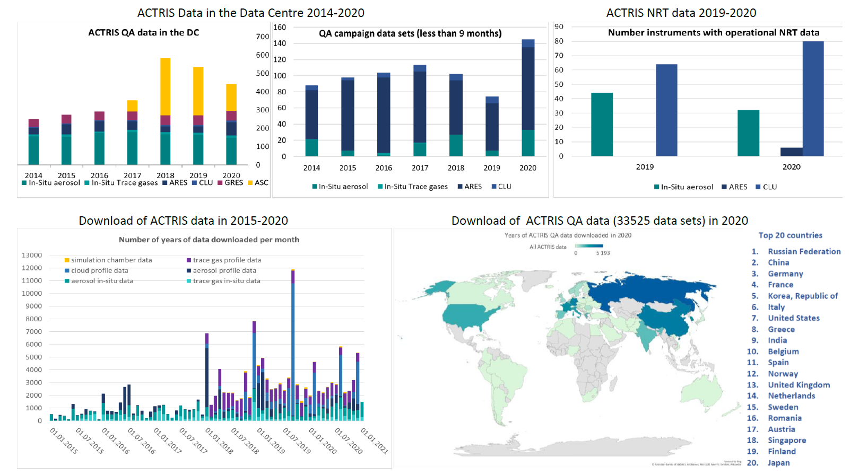
Task: Click the 'Top 20 countries' heading
Action: (x=791, y=235)
